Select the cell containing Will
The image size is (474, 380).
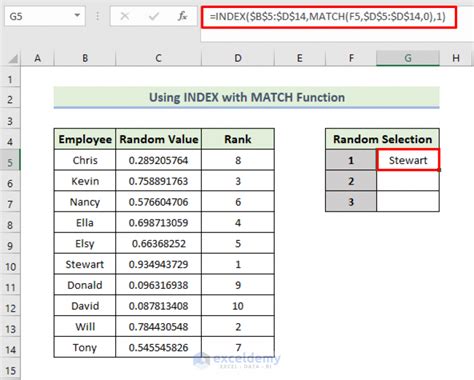click(85, 327)
